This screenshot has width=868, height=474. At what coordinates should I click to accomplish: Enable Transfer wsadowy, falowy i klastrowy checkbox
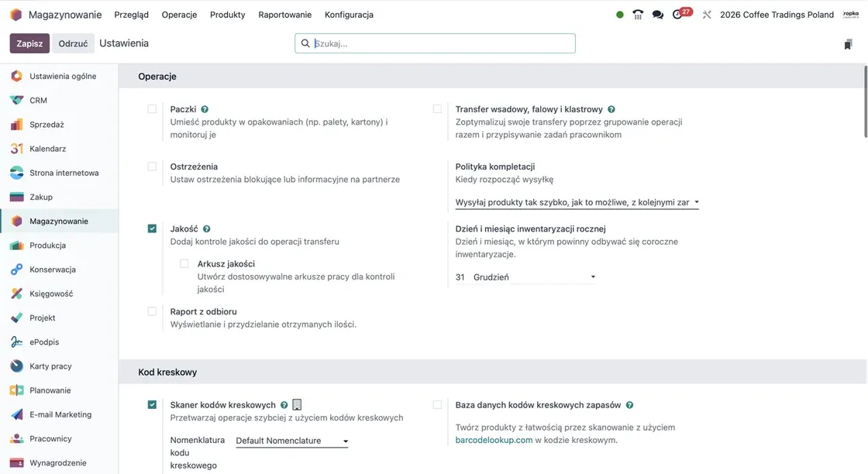pos(437,109)
